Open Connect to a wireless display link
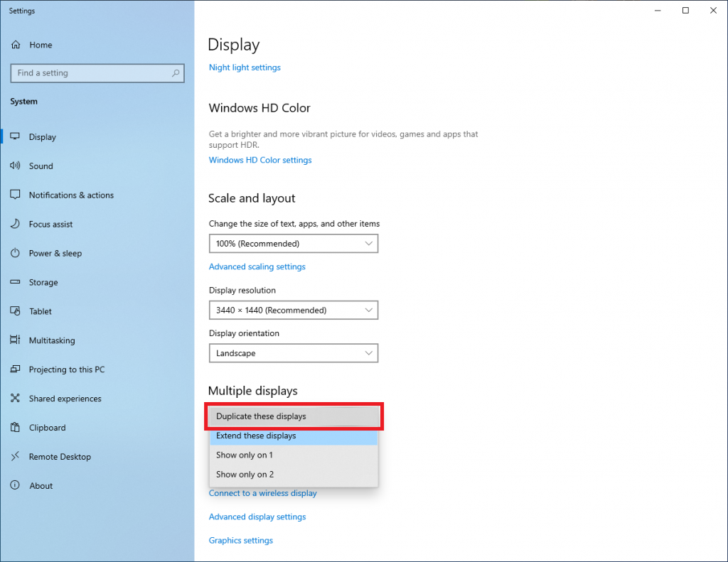The width and height of the screenshot is (728, 562). coord(263,493)
